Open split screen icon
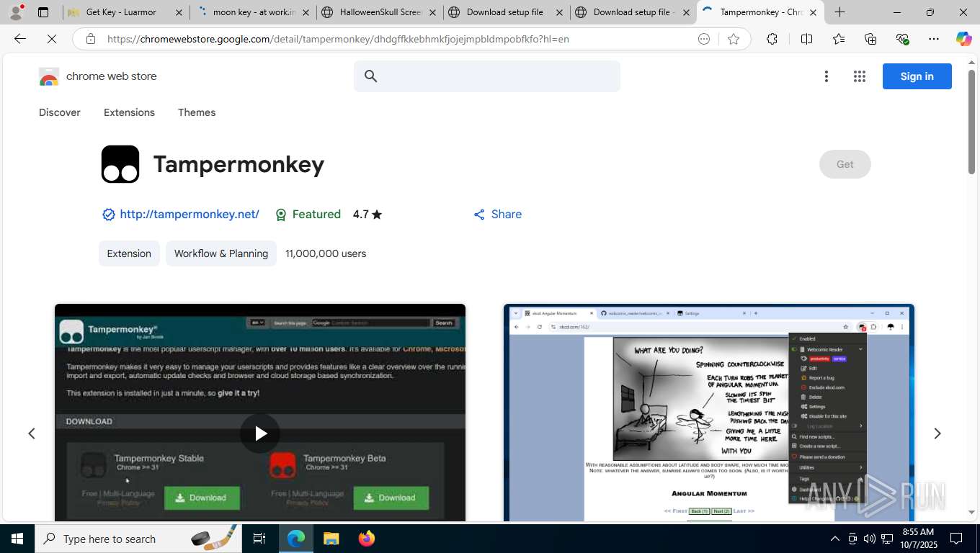980x553 pixels. pyautogui.click(x=806, y=39)
